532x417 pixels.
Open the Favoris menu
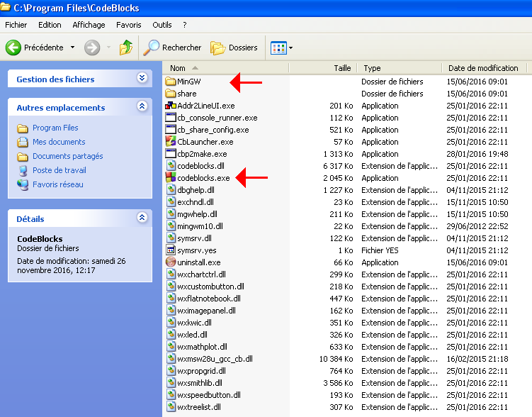(x=129, y=25)
